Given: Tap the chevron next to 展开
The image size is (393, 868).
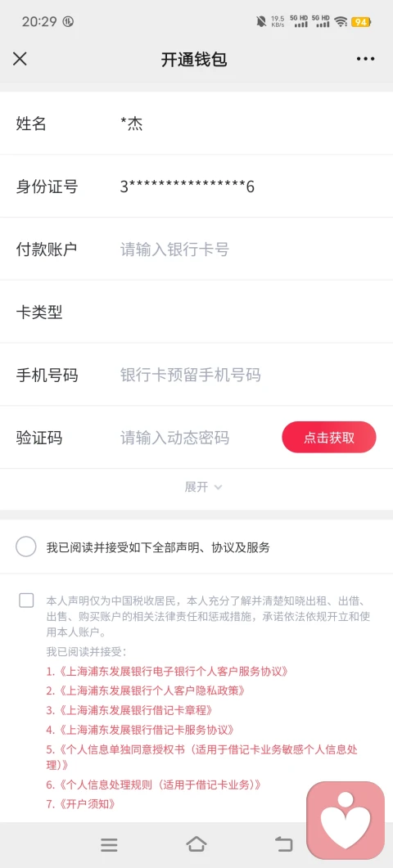Looking at the screenshot, I should pyautogui.click(x=218, y=487).
